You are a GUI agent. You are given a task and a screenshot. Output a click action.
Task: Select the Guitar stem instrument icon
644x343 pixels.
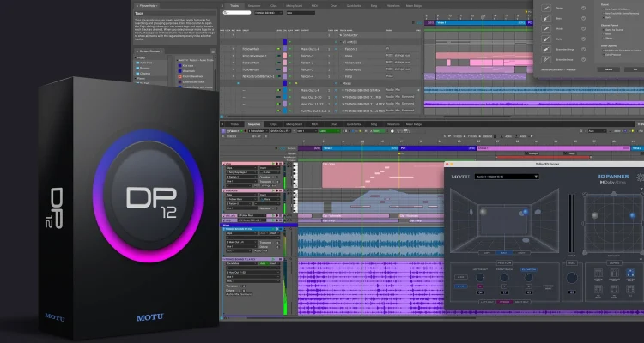[x=546, y=39]
